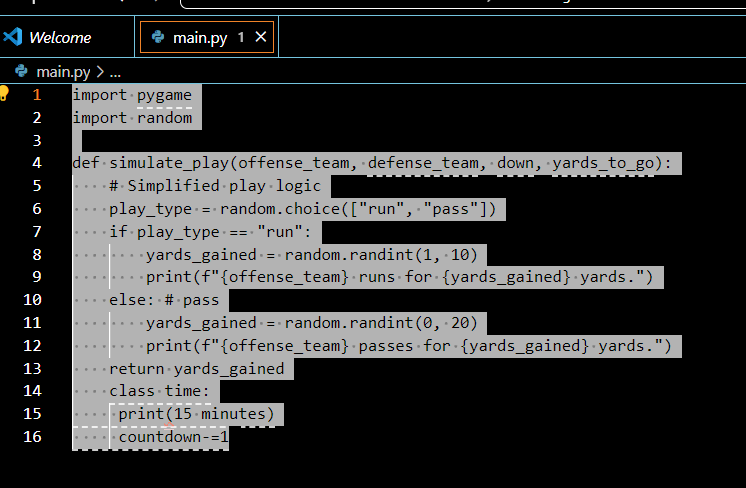This screenshot has width=746, height=488.
Task: Click line number 16 in the gutter
Action: 32,437
